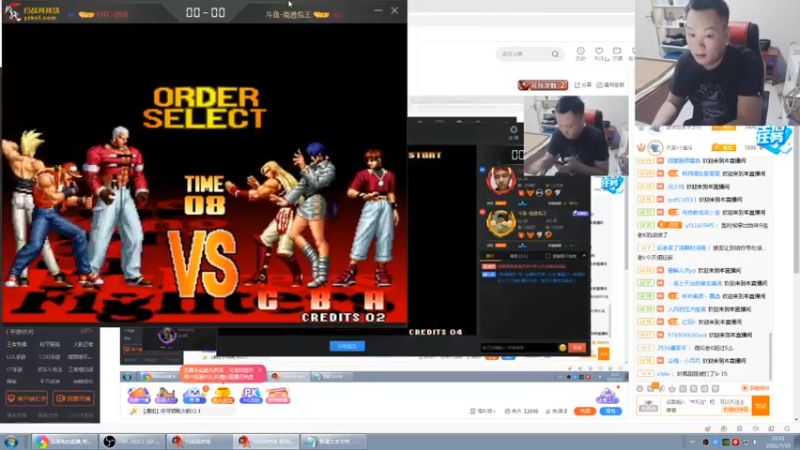Screen dimensions: 800x450
Task: Collapse the lobby chat with the up chevron
Action: tap(584, 256)
